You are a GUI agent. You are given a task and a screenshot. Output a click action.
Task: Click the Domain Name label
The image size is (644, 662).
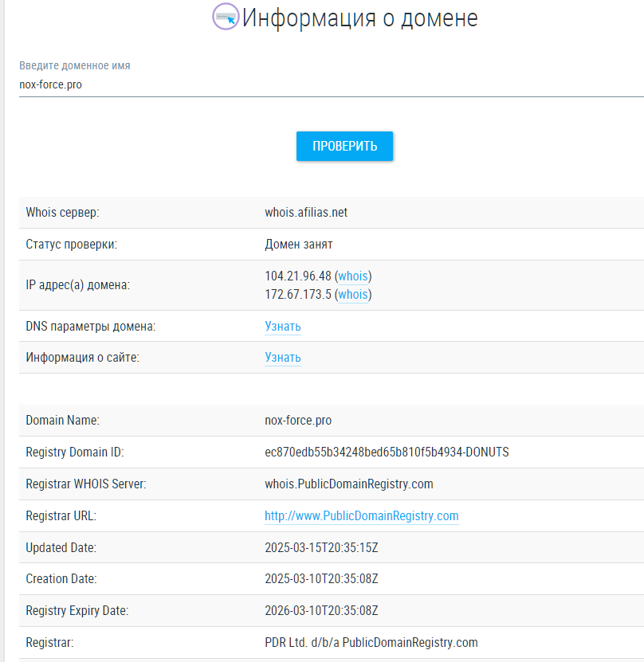tap(62, 421)
